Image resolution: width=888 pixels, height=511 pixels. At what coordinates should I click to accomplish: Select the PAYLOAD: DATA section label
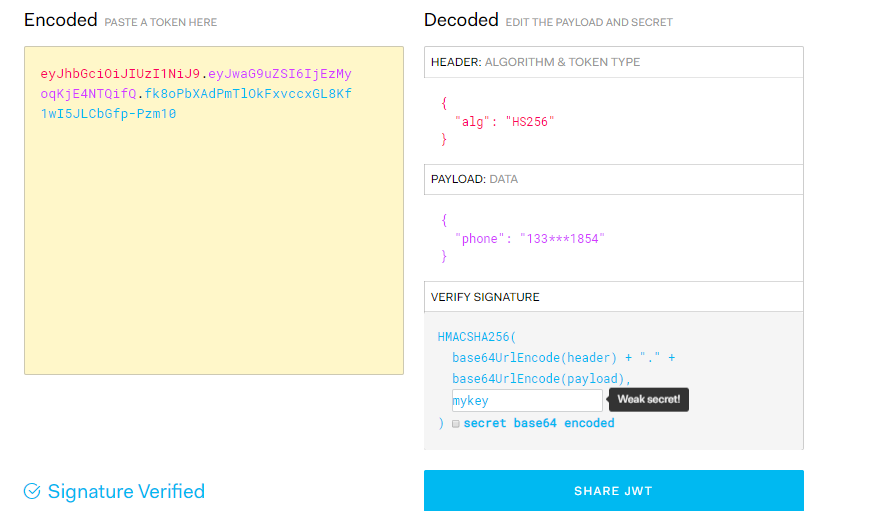474,179
